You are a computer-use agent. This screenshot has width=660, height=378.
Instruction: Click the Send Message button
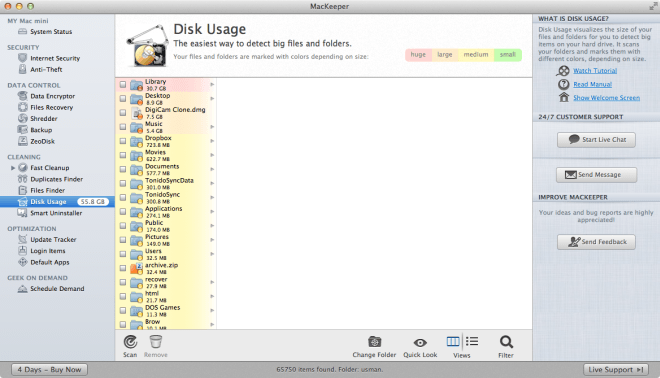point(596,175)
